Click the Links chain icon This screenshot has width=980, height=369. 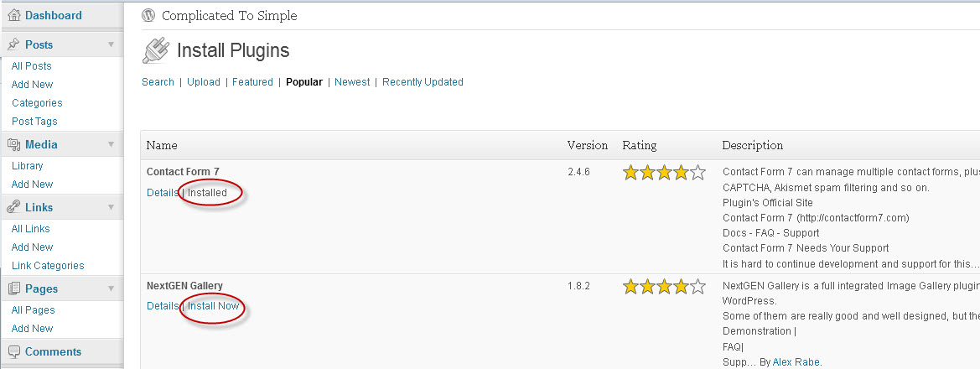[13, 207]
